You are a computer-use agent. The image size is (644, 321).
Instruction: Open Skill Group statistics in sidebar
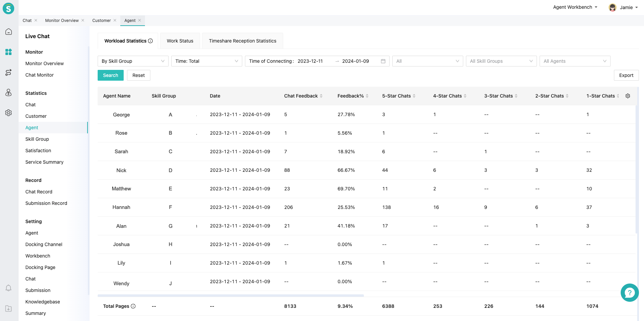(37, 139)
